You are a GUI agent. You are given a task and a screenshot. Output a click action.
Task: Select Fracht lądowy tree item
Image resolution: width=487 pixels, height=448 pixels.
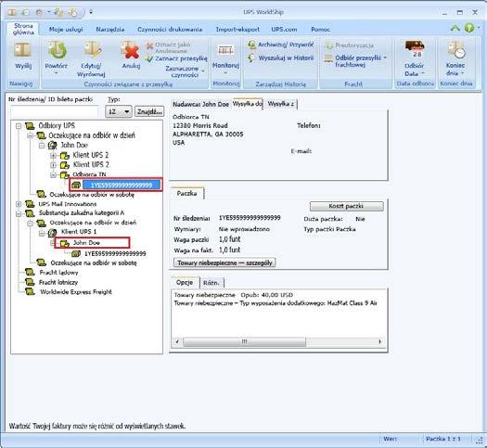coord(58,273)
